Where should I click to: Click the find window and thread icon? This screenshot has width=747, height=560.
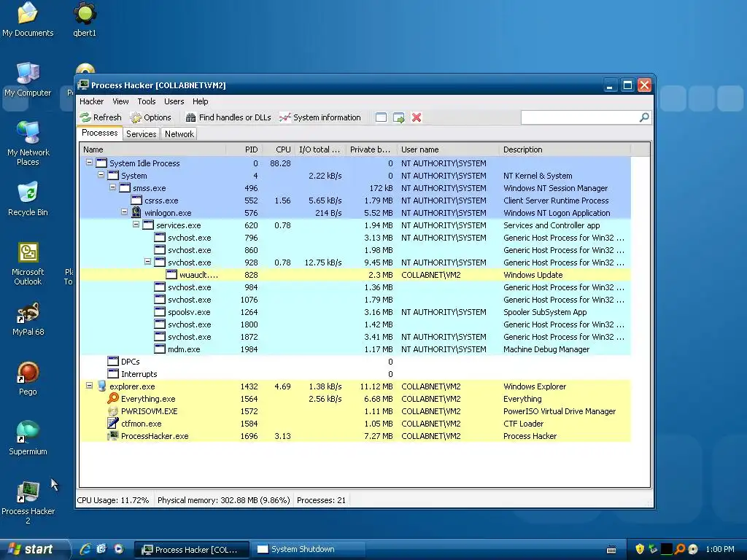click(x=399, y=117)
